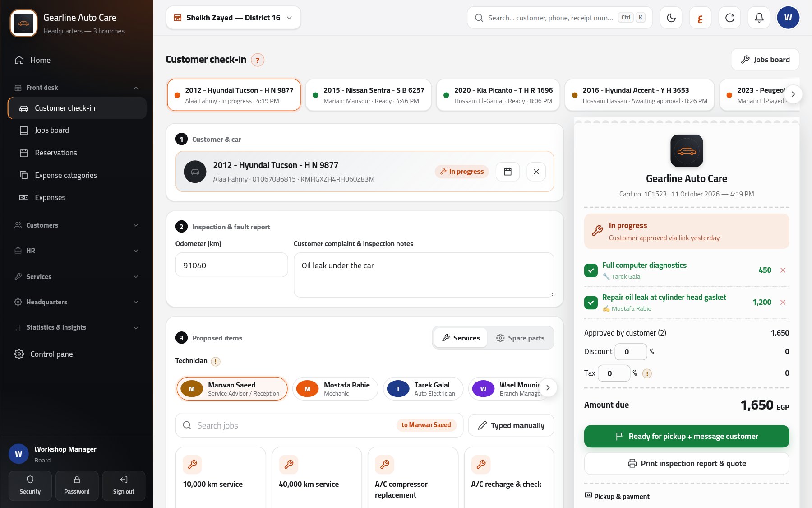Screen dimensions: 812x508
Task: Expand the Customers sidebar section
Action: pos(77,225)
